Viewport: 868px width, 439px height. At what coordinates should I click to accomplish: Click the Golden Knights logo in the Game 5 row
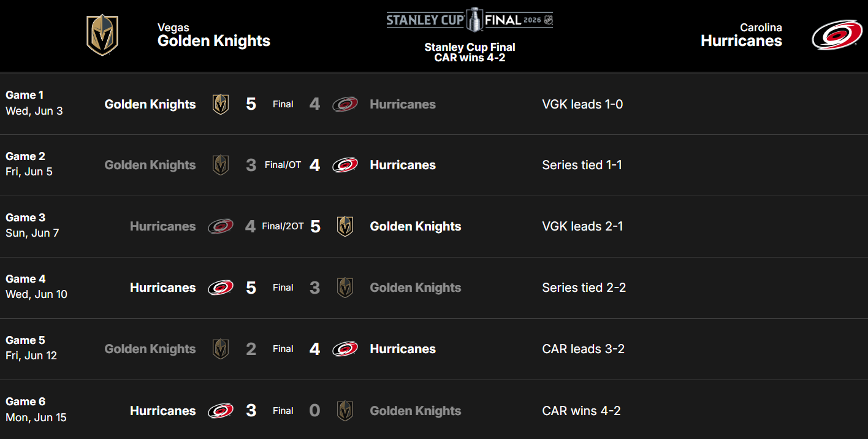(x=221, y=349)
